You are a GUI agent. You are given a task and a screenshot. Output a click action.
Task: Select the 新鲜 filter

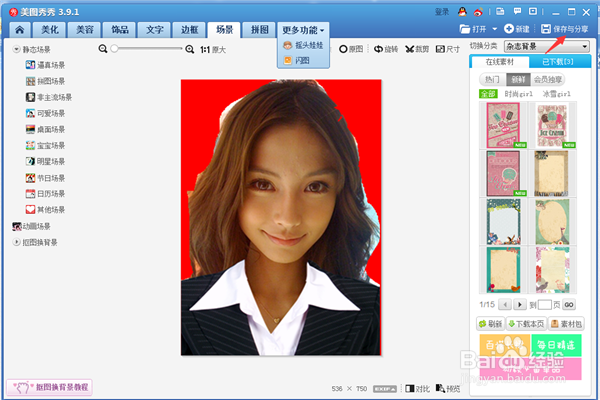point(518,79)
